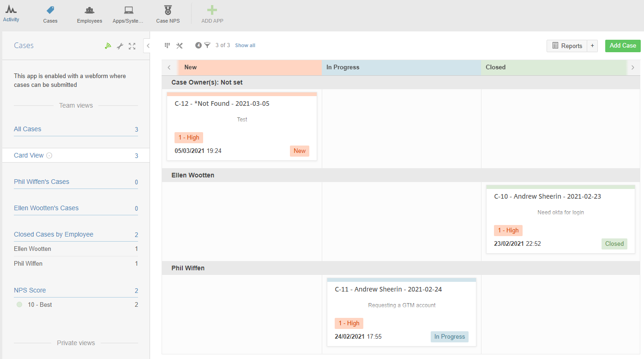Click the ADD APP plus icon
The image size is (644, 359).
click(x=212, y=10)
